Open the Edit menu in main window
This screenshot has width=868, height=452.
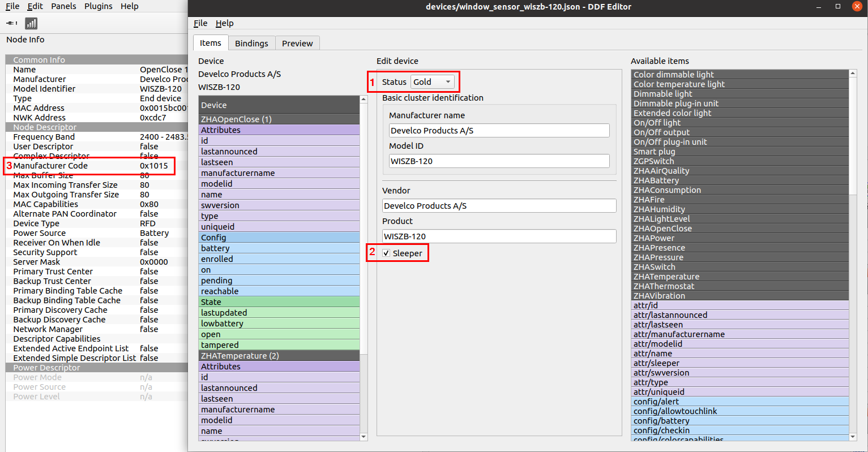coord(35,6)
